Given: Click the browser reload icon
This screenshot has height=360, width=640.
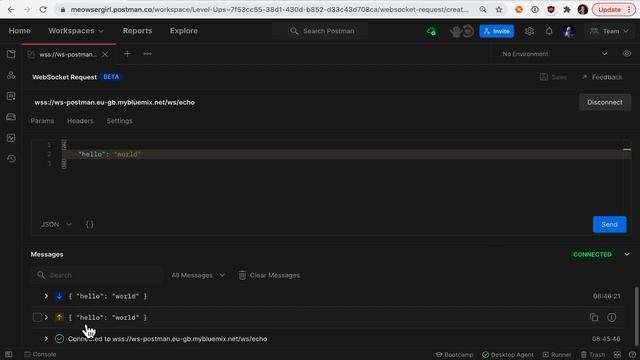Looking at the screenshot, I should pos(43,9).
